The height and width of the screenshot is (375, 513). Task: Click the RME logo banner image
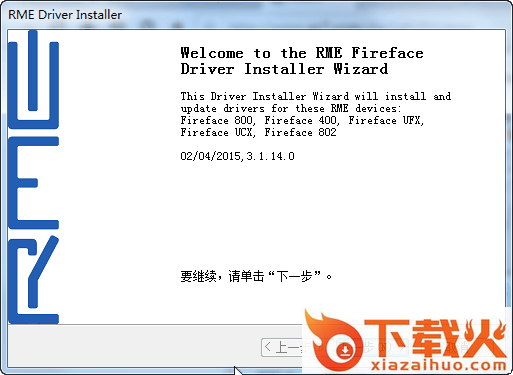coord(33,177)
